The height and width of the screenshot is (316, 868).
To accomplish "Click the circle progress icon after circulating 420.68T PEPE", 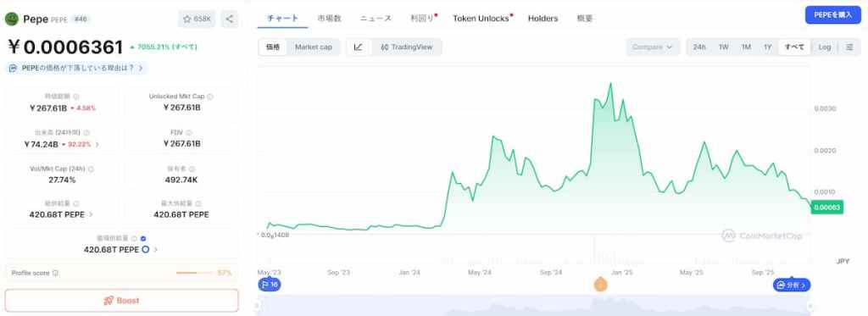I will coord(146,250).
